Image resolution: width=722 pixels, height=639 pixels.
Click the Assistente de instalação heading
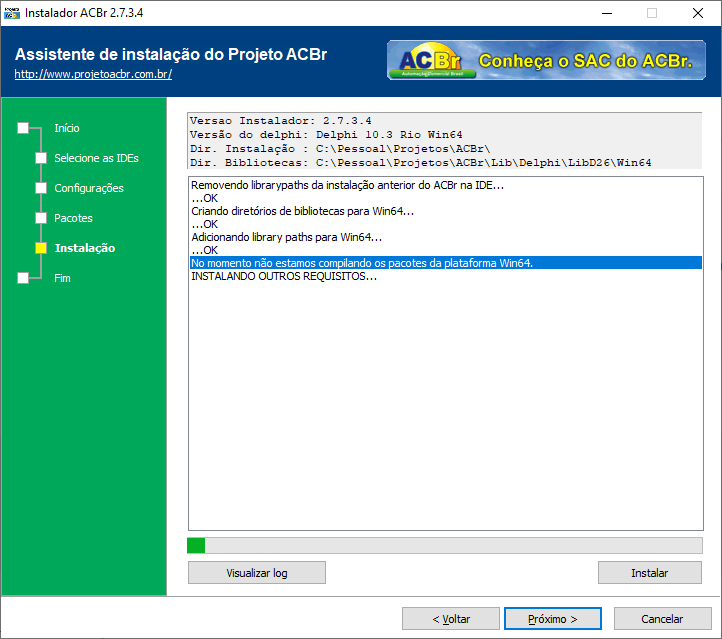[171, 54]
